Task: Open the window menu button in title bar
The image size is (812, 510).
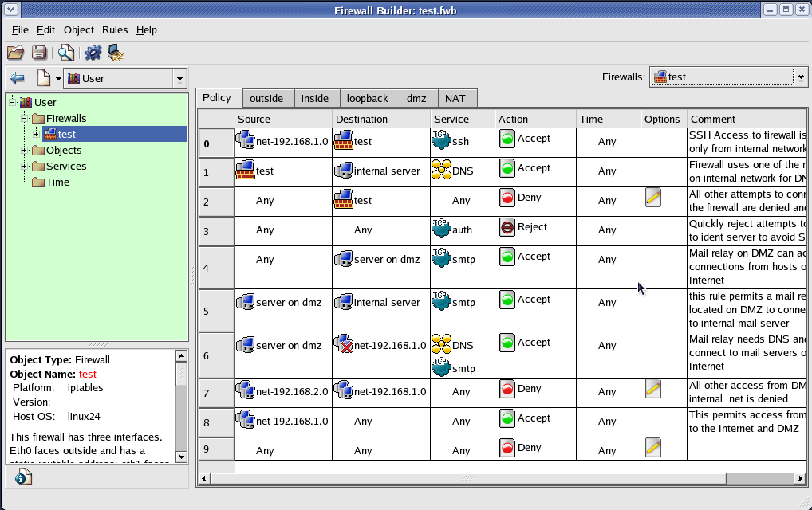Action: click(11, 10)
